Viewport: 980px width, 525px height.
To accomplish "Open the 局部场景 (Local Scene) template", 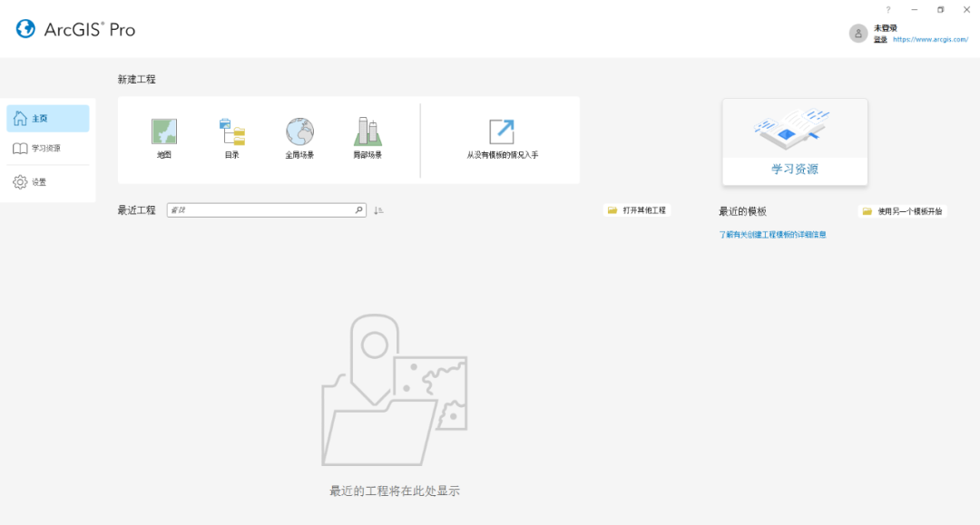I will point(366,136).
